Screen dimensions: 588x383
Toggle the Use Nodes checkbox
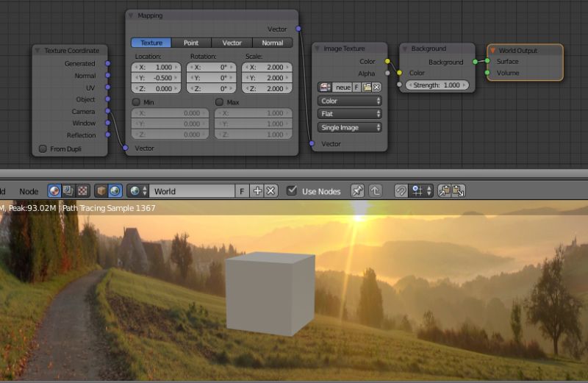(291, 190)
